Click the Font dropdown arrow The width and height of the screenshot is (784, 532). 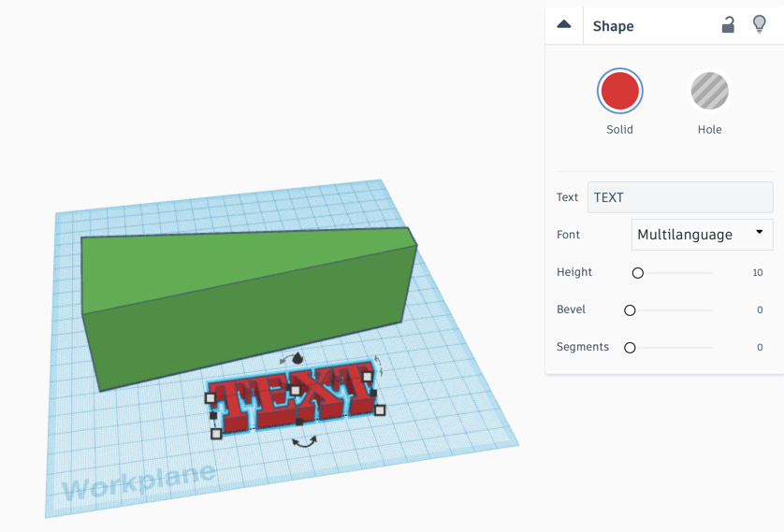click(759, 232)
